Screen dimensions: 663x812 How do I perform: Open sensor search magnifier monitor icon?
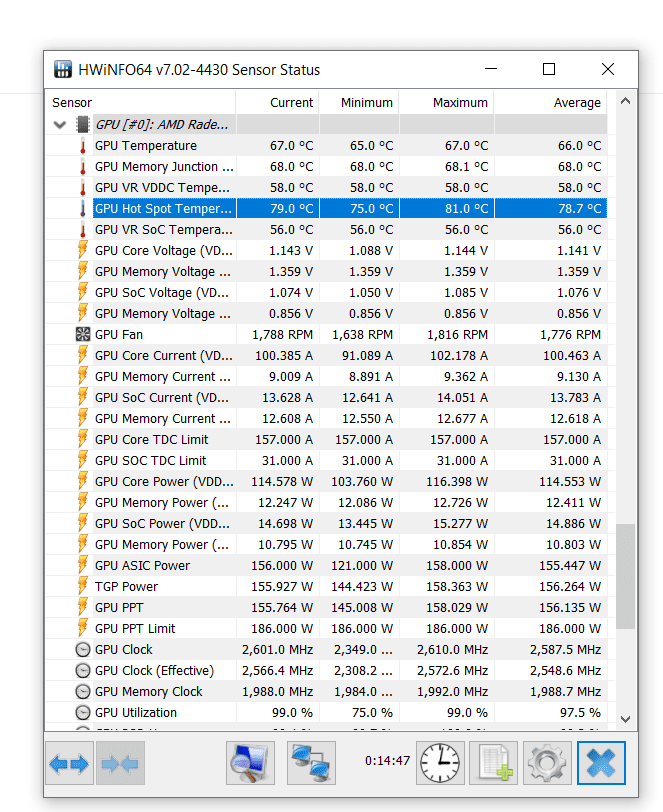250,764
